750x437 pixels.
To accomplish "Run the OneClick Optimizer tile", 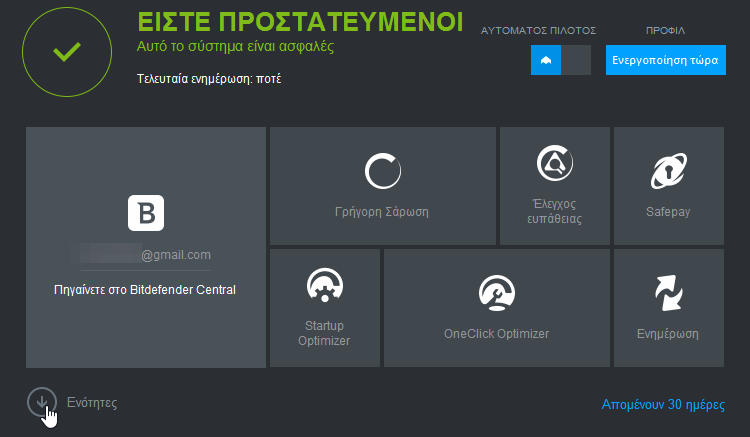I will (x=496, y=308).
